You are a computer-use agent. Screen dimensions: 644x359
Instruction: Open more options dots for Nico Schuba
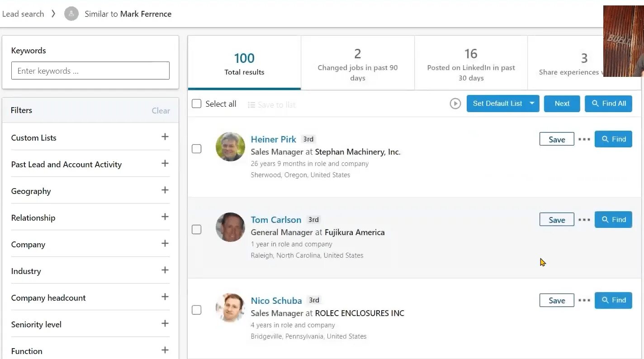(x=584, y=300)
